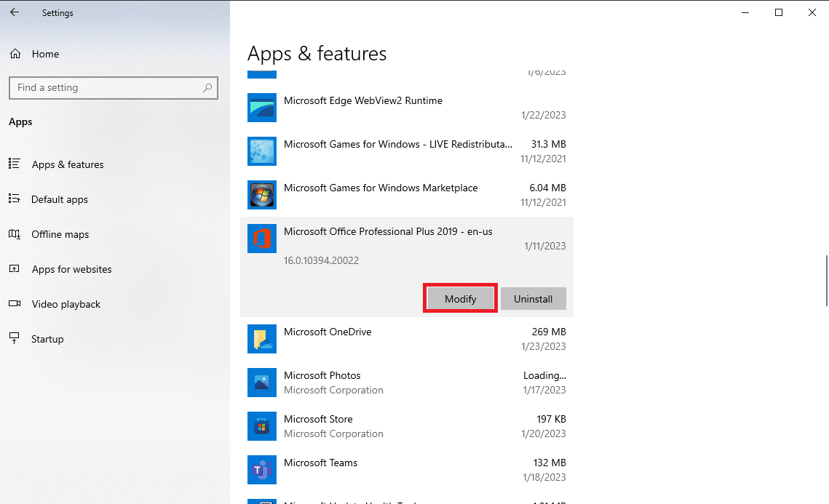The image size is (829, 504).
Task: Click the Microsoft Edge WebView2 Runtime icon
Action: 262,107
